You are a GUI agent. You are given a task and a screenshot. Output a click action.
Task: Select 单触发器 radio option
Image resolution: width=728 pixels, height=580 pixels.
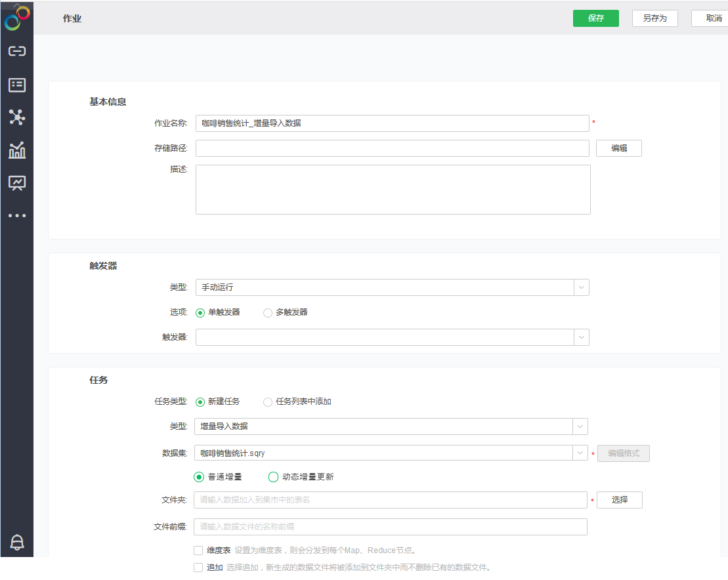tap(200, 313)
